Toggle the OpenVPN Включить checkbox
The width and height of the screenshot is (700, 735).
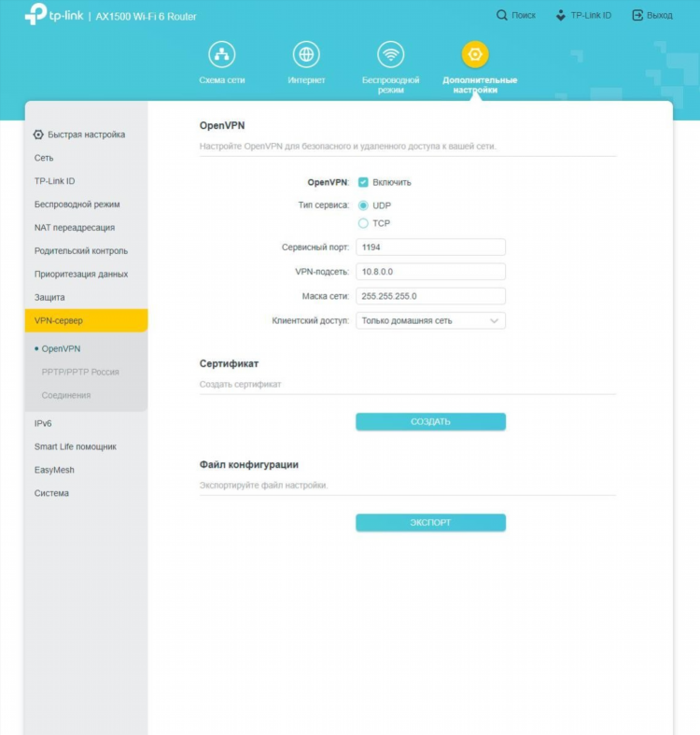tap(363, 182)
